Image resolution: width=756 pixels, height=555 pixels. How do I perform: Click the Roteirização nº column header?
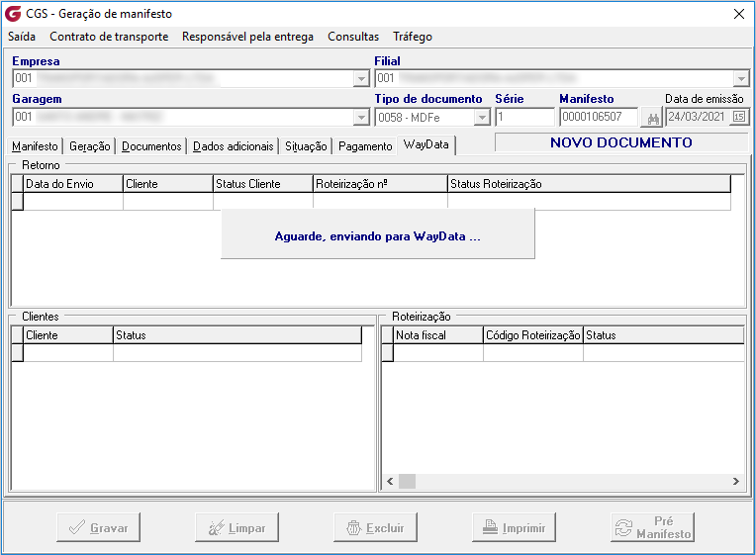380,184
